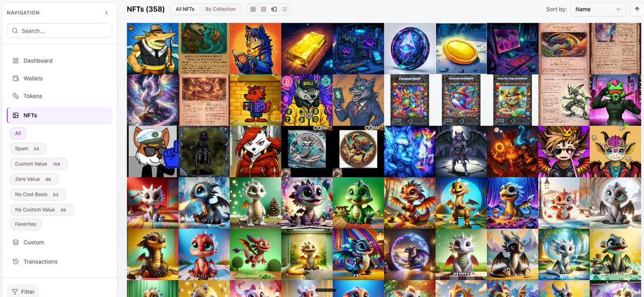Click the Wallets icon in the sidebar
644x297 pixels.
16,78
